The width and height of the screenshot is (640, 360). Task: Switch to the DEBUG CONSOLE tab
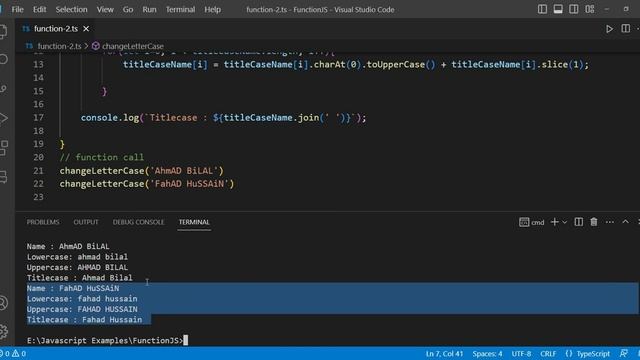(138, 222)
